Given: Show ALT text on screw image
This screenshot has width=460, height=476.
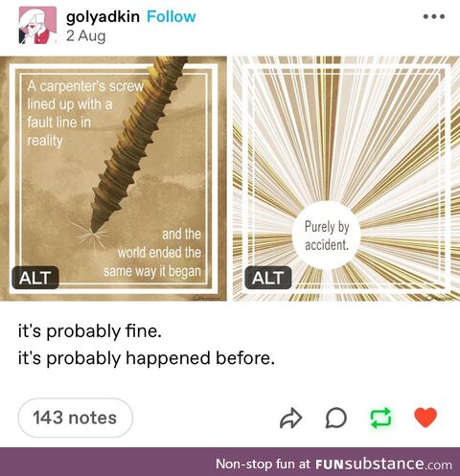Looking at the screenshot, I should pyautogui.click(x=35, y=278).
